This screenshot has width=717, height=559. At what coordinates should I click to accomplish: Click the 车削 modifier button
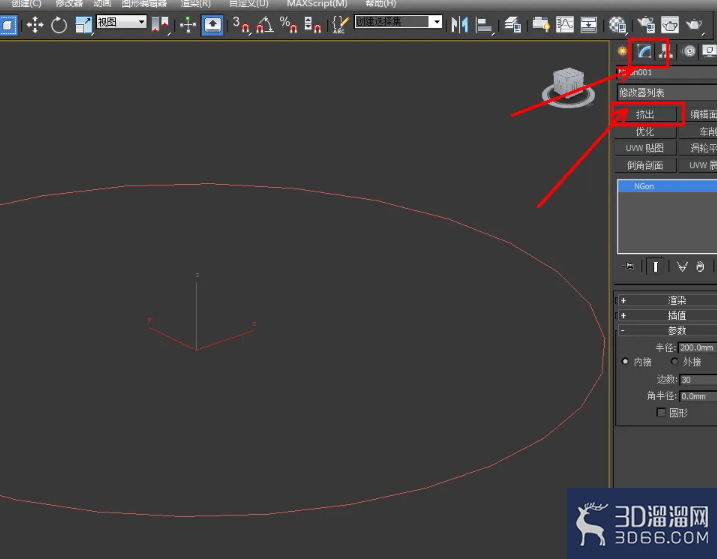[x=698, y=132]
